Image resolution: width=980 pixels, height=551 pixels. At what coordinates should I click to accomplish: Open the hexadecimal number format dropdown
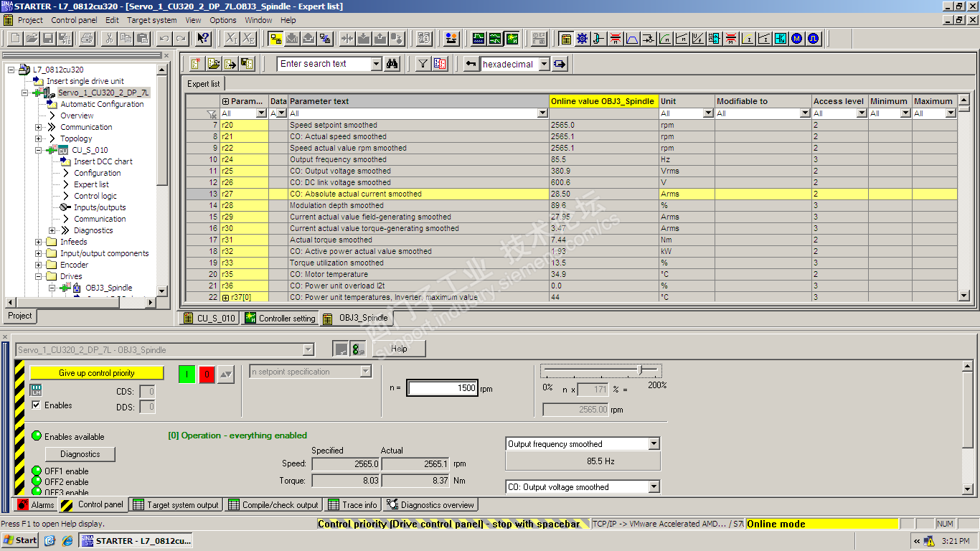[x=543, y=64]
